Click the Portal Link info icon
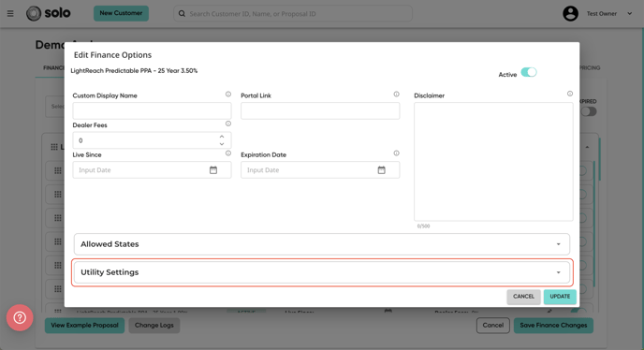 [x=396, y=95]
